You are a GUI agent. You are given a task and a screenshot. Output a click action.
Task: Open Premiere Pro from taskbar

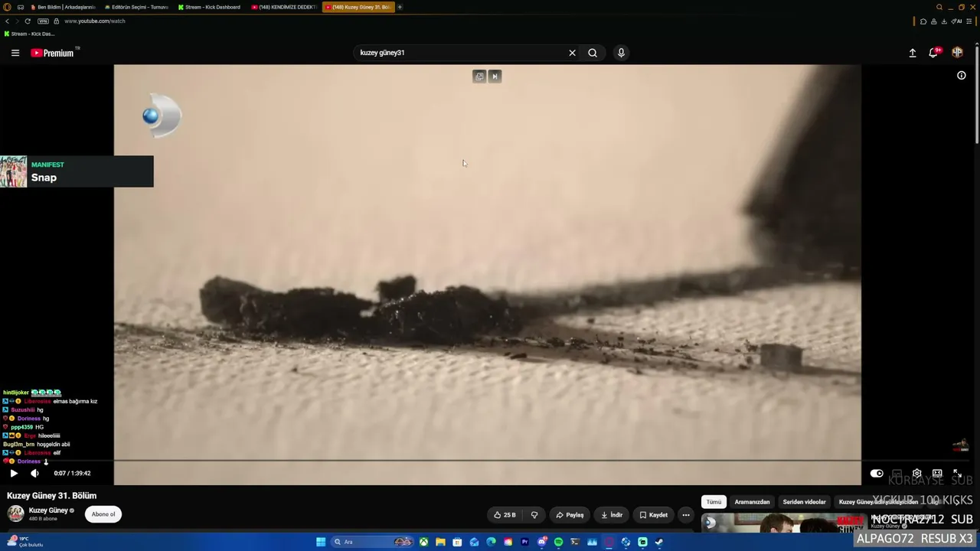524,542
